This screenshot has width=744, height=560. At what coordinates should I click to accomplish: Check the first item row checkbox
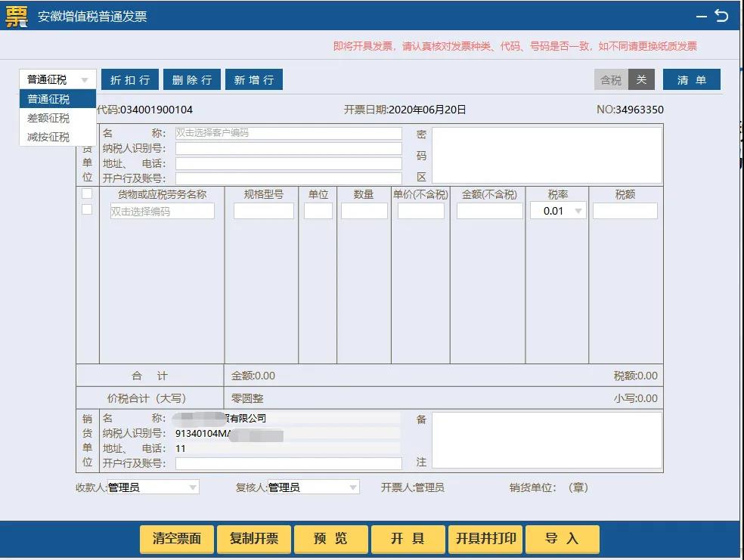tap(85, 193)
